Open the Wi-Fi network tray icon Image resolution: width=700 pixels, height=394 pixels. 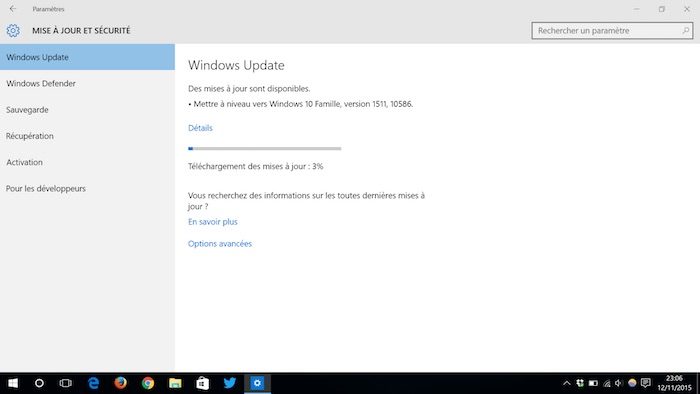pos(607,383)
